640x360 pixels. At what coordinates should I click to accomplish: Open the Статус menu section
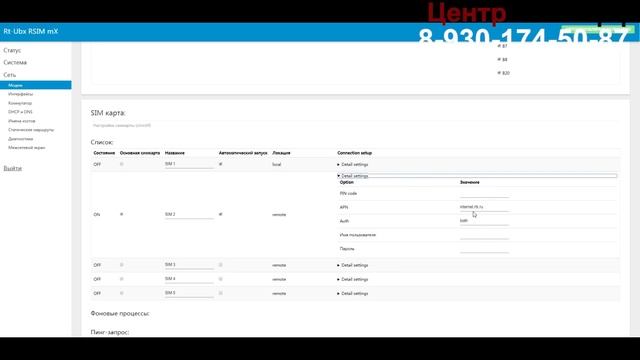(x=12, y=50)
